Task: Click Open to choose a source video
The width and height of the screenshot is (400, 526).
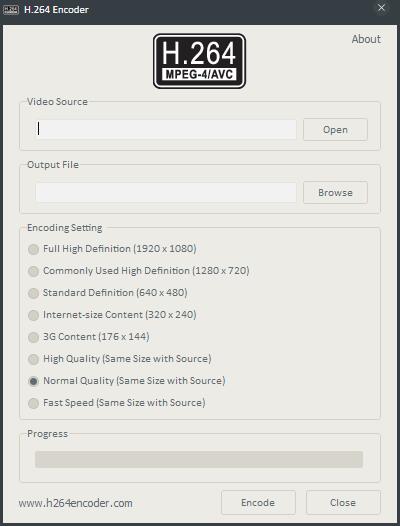Action: click(335, 129)
